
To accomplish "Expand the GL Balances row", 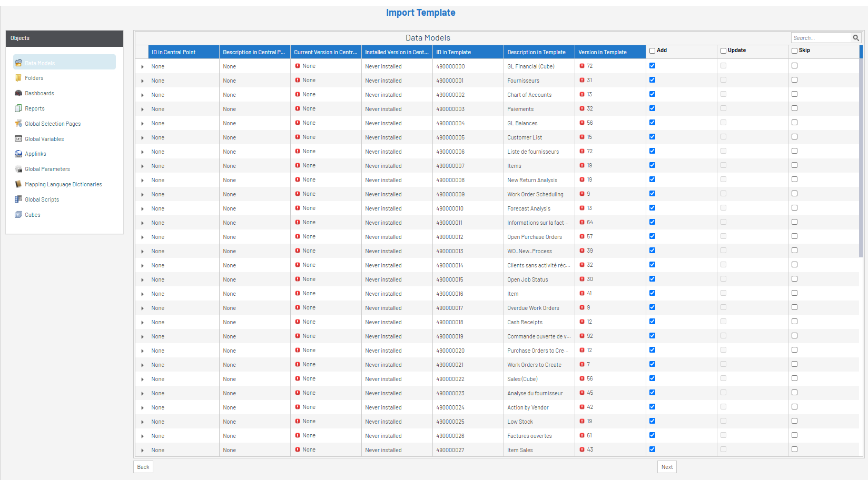I will pyautogui.click(x=142, y=124).
